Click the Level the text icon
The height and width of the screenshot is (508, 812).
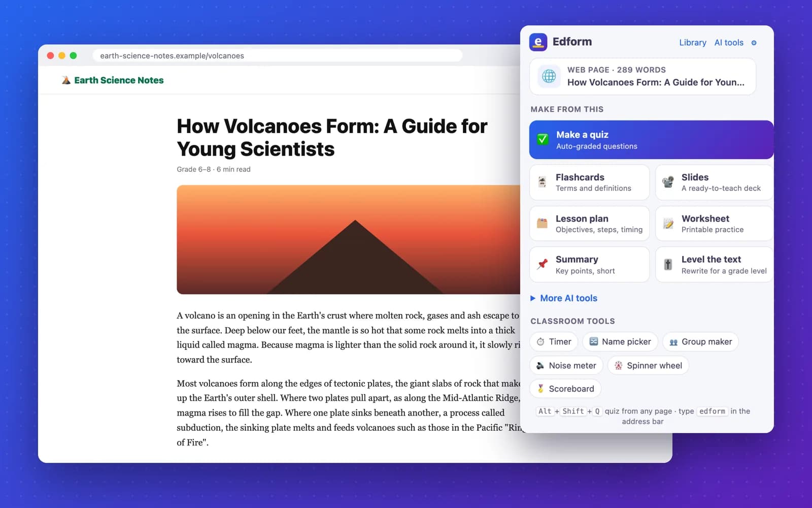click(668, 264)
